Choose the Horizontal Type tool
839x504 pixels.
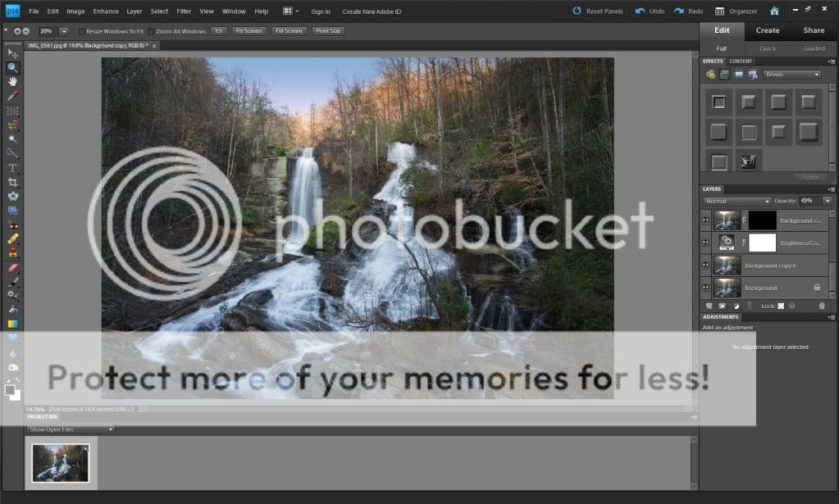click(12, 167)
